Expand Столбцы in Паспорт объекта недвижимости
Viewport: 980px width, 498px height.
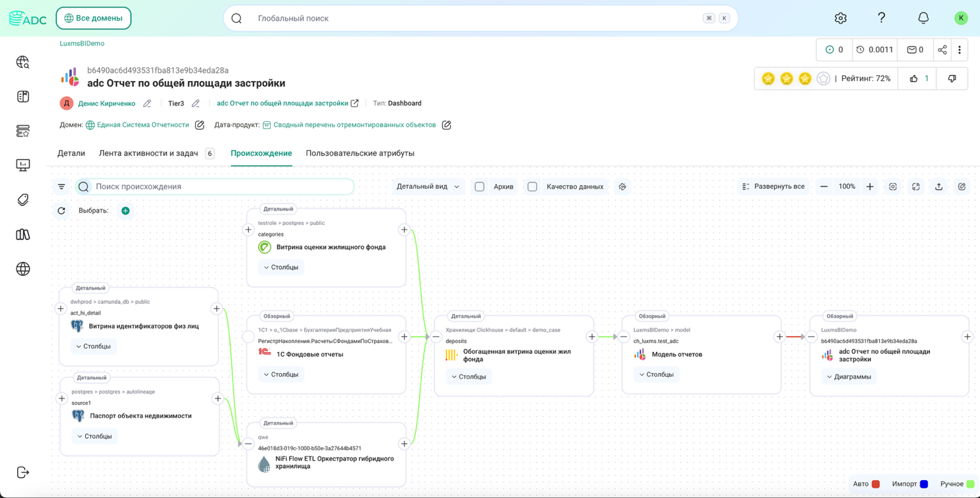pyautogui.click(x=95, y=436)
